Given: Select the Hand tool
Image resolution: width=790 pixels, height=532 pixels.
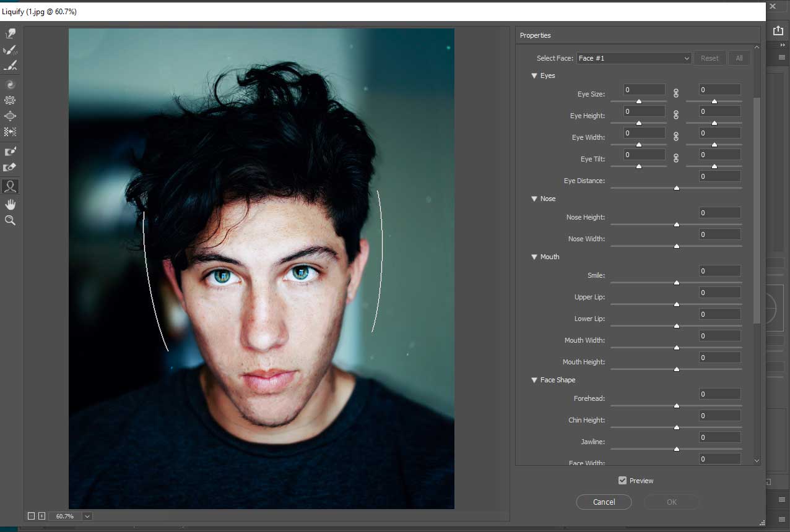Looking at the screenshot, I should pyautogui.click(x=10, y=204).
